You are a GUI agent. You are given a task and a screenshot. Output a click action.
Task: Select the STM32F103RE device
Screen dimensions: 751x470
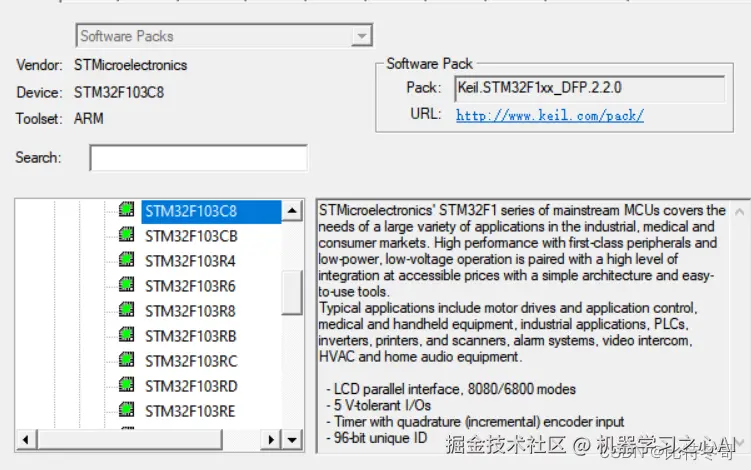(x=190, y=411)
